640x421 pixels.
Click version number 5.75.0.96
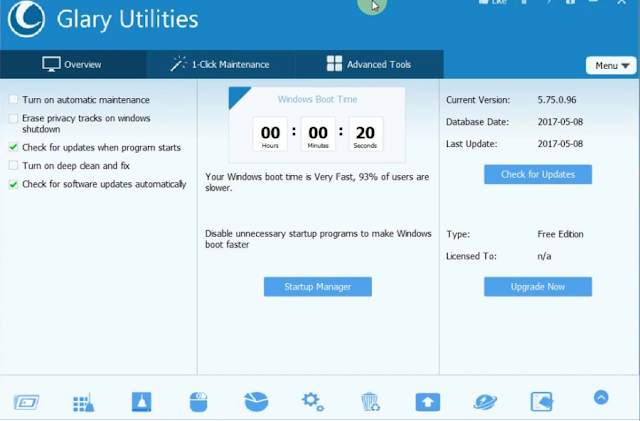pyautogui.click(x=557, y=100)
